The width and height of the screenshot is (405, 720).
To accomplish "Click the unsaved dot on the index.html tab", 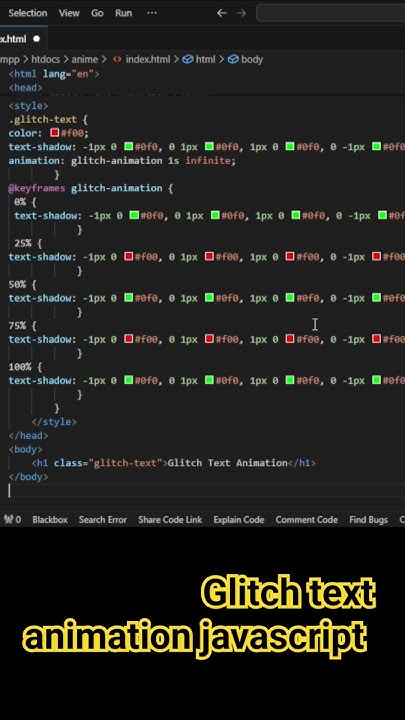I will click(x=37, y=39).
